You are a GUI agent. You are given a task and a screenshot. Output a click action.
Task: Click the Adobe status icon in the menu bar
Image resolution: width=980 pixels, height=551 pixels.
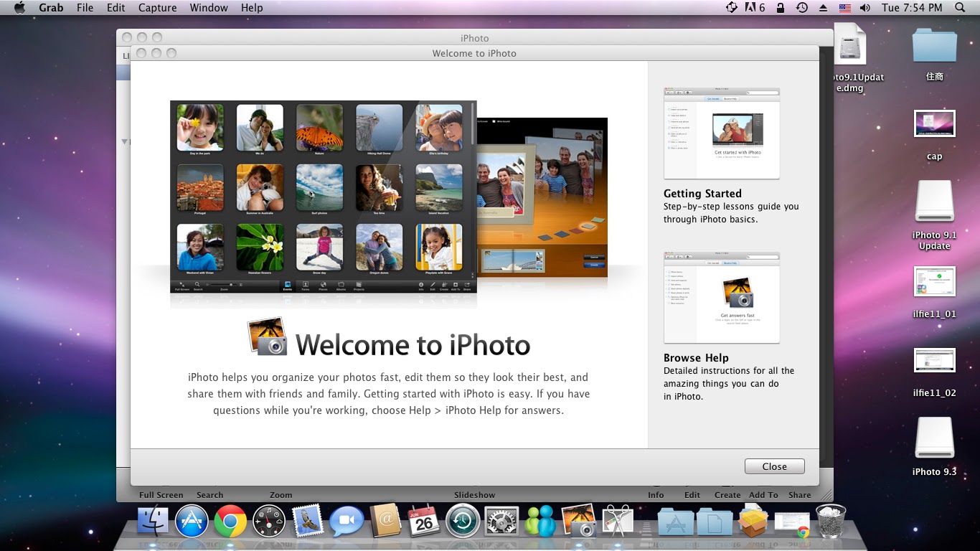pyautogui.click(x=755, y=8)
